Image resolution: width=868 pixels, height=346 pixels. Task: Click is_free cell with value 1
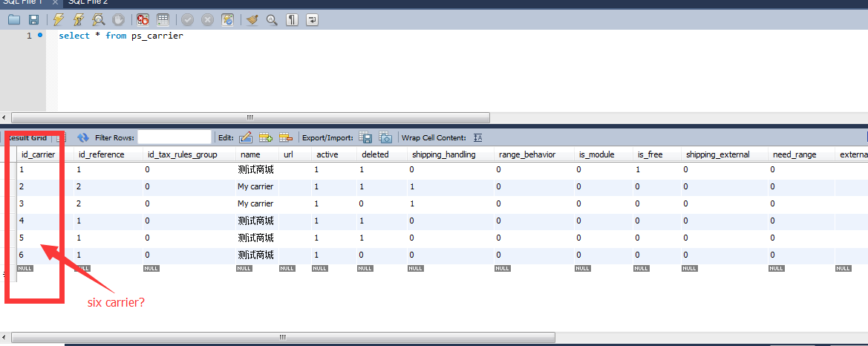[656, 169]
